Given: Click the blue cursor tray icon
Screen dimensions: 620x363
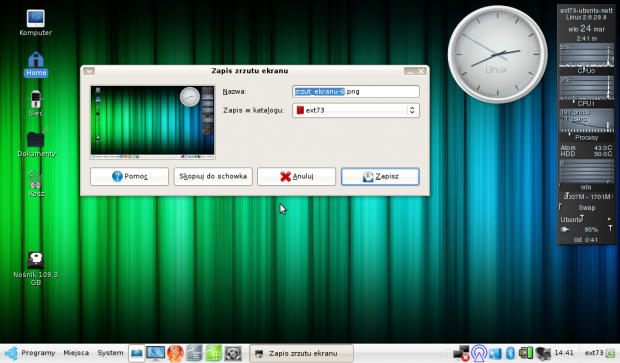Looking at the screenshot, I should pyautogui.click(x=495, y=353).
